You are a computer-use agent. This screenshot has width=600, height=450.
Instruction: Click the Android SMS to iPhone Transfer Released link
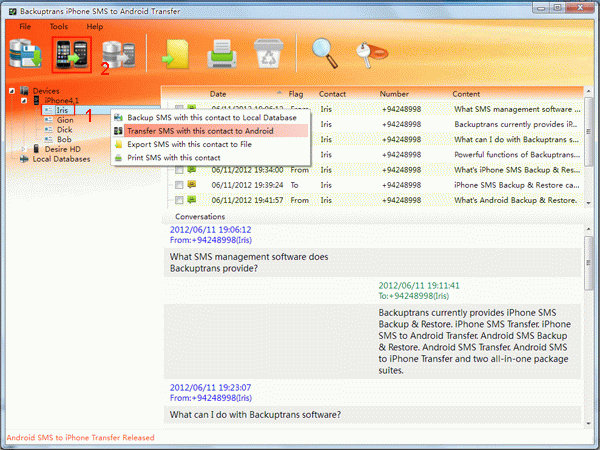80,438
